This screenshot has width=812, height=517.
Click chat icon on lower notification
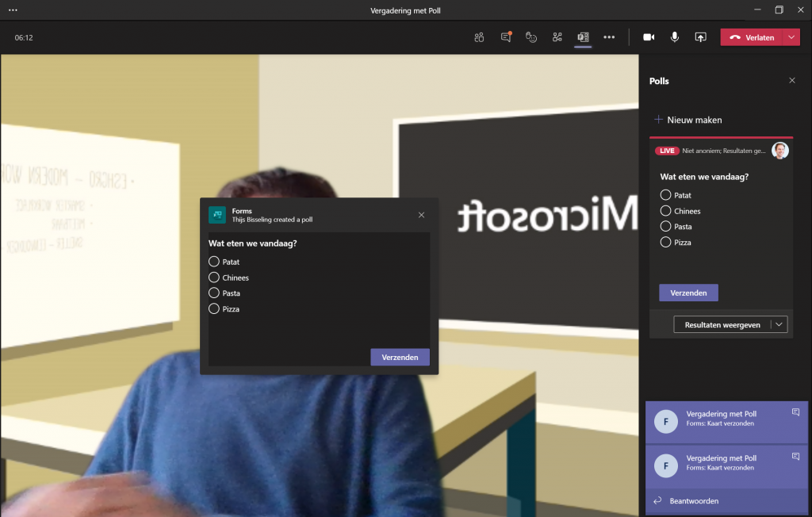pos(795,457)
